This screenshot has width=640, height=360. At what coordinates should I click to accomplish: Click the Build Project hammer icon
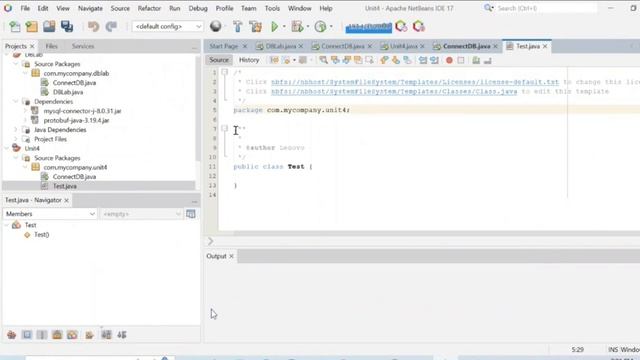pos(238,27)
